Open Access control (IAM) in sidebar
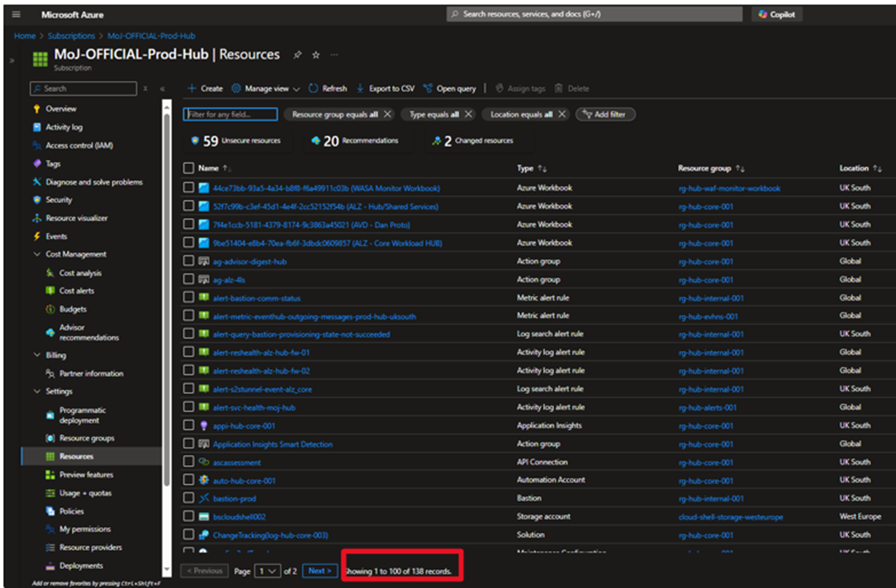Screen dimensions: 896x588 click(79, 145)
